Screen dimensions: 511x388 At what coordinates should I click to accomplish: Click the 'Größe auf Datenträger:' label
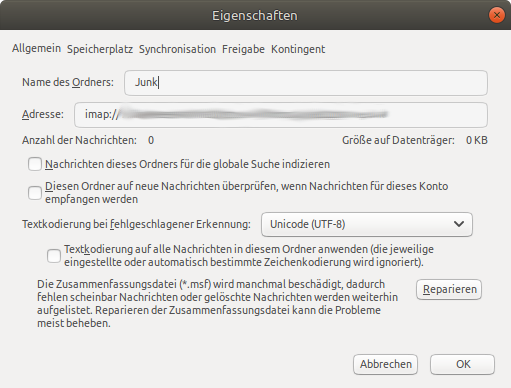(398, 140)
